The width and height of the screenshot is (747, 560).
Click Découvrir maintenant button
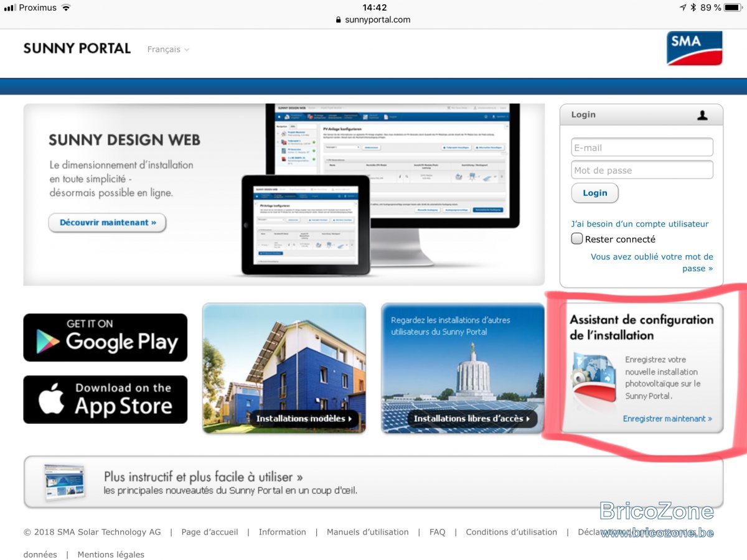point(108,222)
